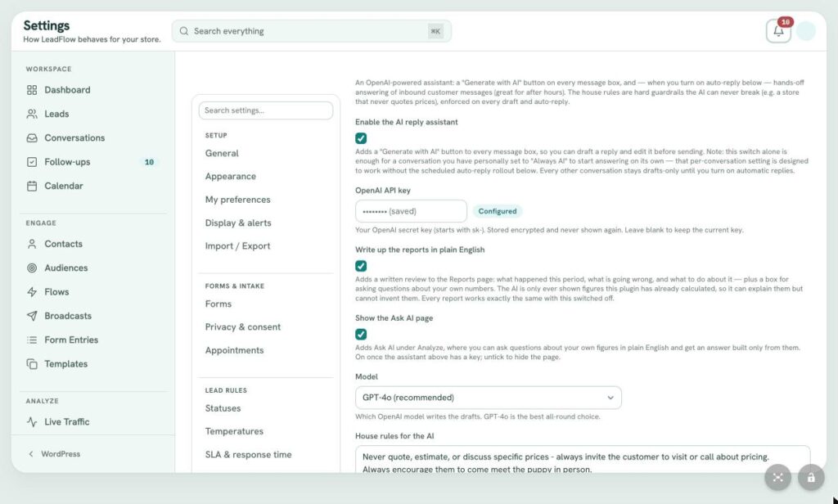Click the Calendar icon in sidebar
Image resolution: width=838 pixels, height=504 pixels.
coord(32,186)
